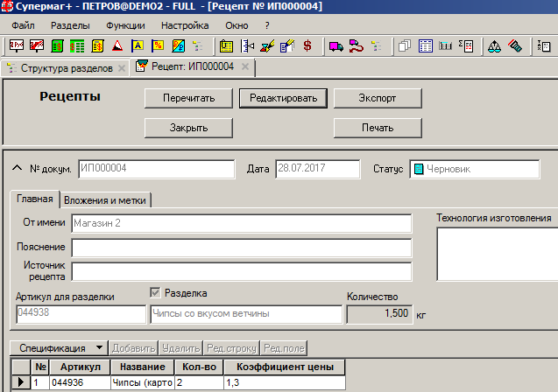Click tree structure icon beside return truck icon
Screen dimensions: 558x392
click(376, 45)
